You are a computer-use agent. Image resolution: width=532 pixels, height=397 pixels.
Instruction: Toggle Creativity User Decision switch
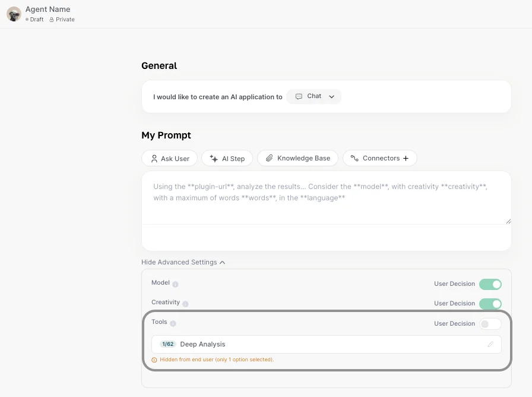pyautogui.click(x=490, y=304)
